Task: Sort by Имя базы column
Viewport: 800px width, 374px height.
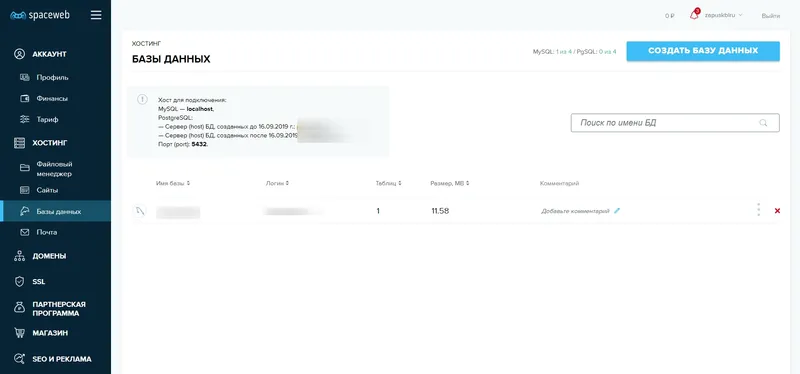Action: [173, 183]
